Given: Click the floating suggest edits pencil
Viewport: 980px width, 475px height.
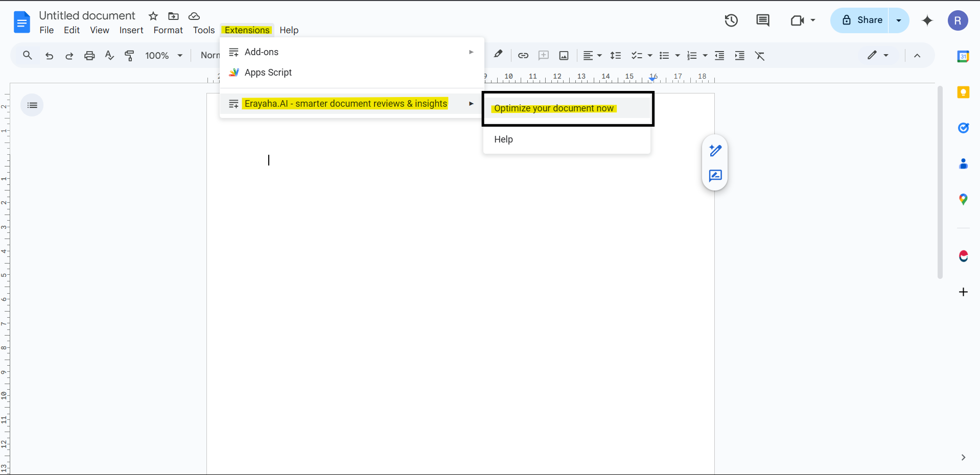Looking at the screenshot, I should pyautogui.click(x=715, y=150).
